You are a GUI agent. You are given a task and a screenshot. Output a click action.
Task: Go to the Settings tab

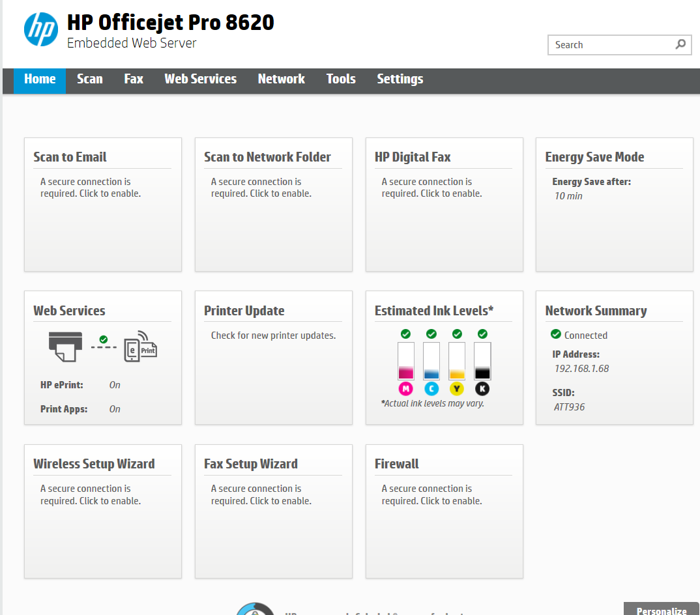[400, 79]
